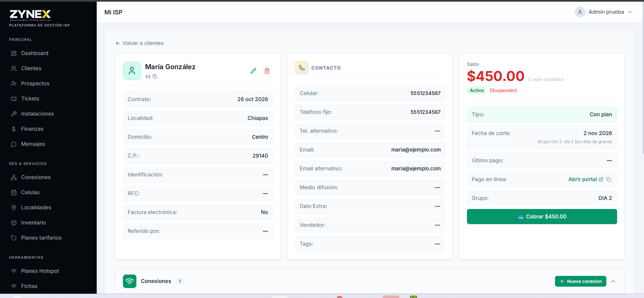Go back via Volver a clientes

(139, 43)
